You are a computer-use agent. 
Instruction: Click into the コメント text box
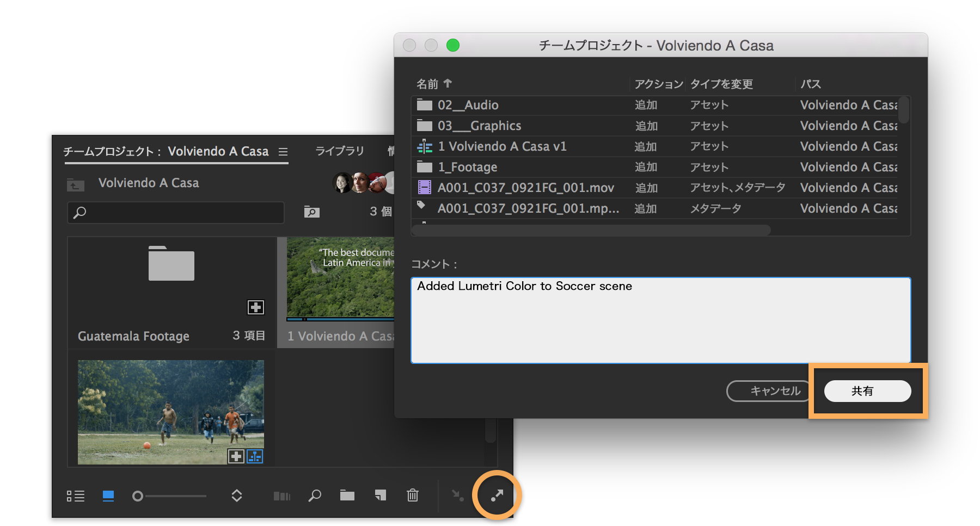pyautogui.click(x=660, y=320)
